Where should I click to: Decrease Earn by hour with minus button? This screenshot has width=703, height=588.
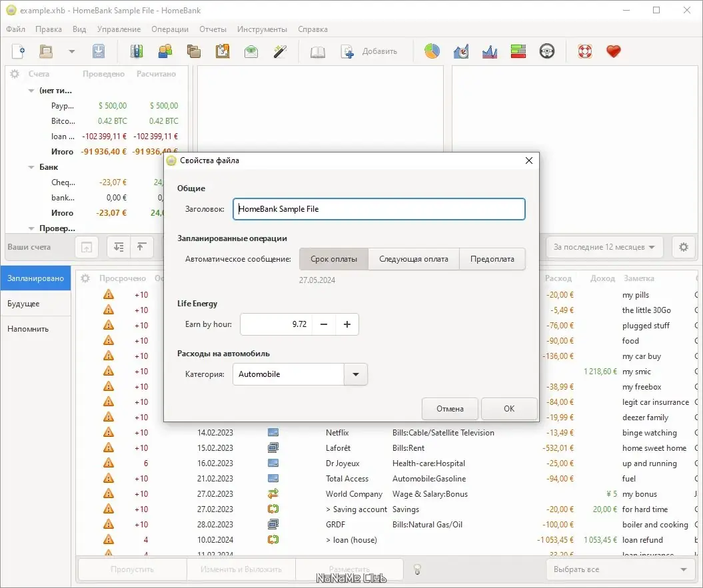coord(324,324)
